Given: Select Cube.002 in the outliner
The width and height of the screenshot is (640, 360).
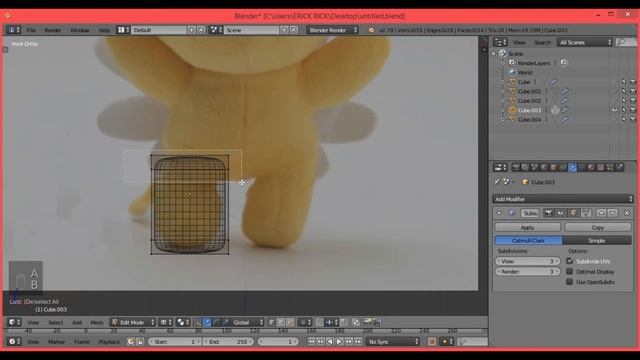Looking at the screenshot, I should [529, 101].
